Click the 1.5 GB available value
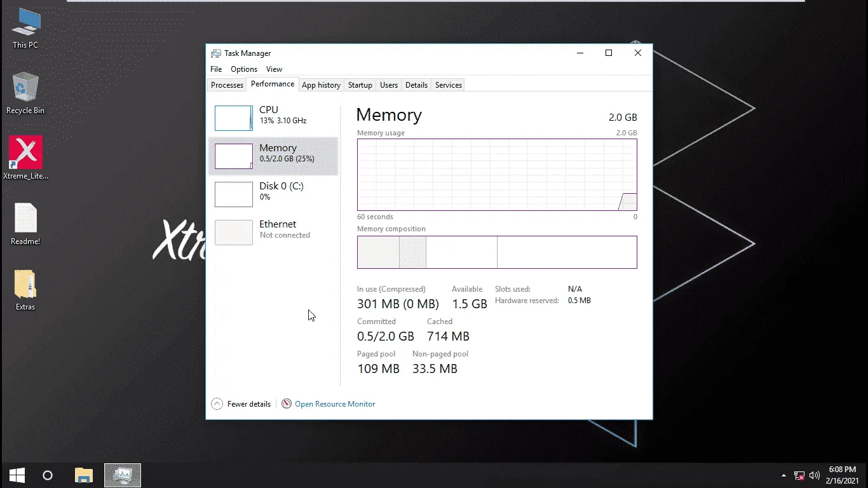 (x=470, y=304)
